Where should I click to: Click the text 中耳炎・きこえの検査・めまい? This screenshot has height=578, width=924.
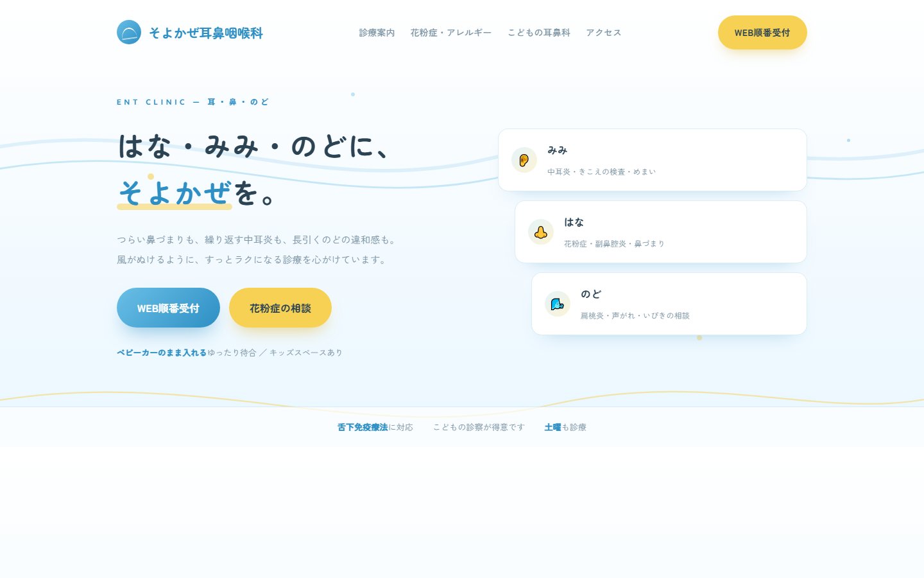(601, 172)
